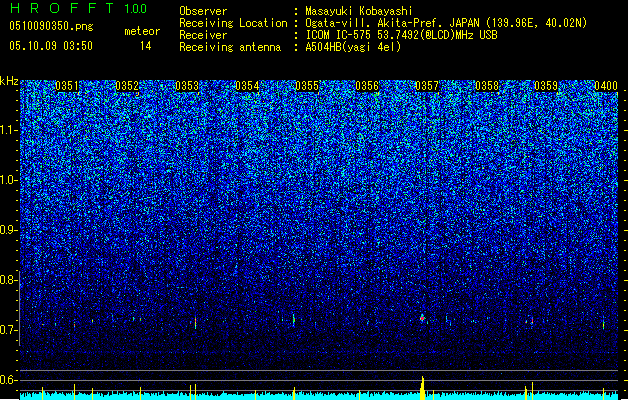This screenshot has height=400, width=629.
Task: Click the meteor echo streak near 0353
Action: click(195, 323)
